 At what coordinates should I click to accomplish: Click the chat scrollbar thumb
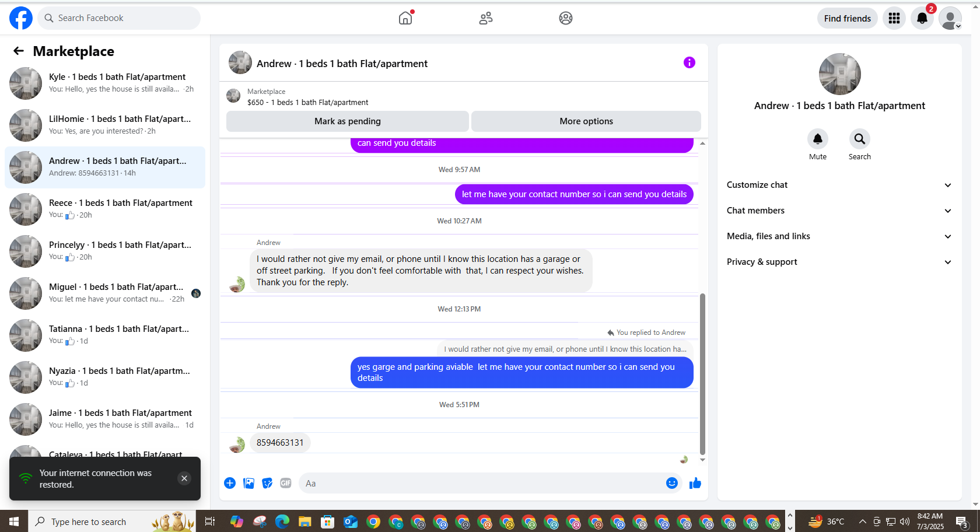702,373
